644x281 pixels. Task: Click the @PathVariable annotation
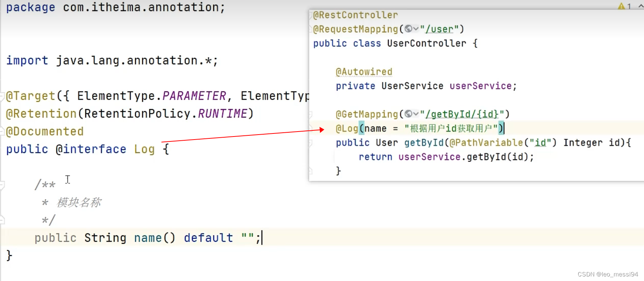487,143
